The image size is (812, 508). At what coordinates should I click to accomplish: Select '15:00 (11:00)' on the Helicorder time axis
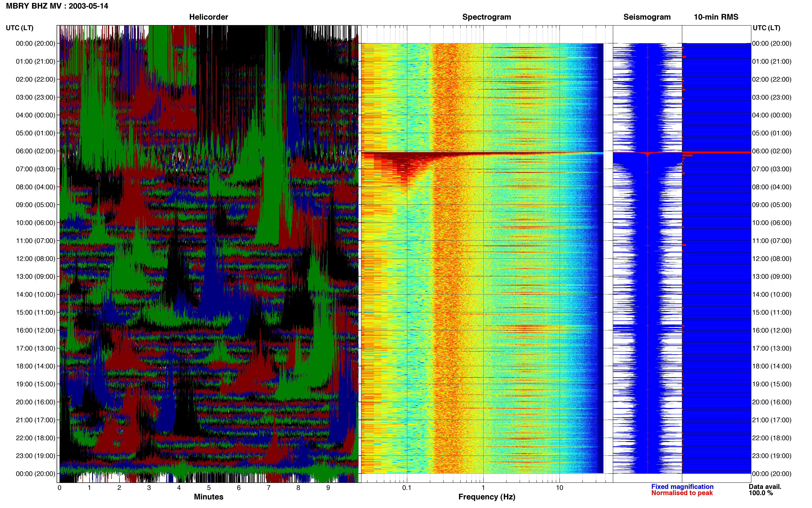tap(36, 313)
